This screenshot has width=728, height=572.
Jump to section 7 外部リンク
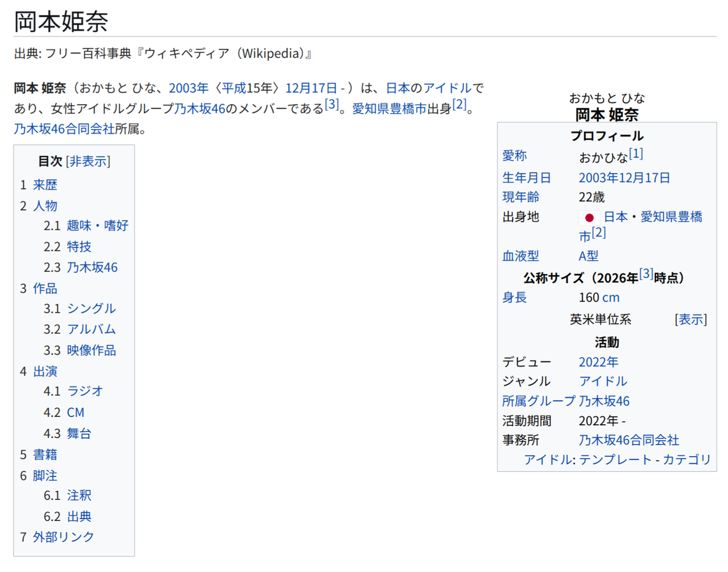click(64, 537)
